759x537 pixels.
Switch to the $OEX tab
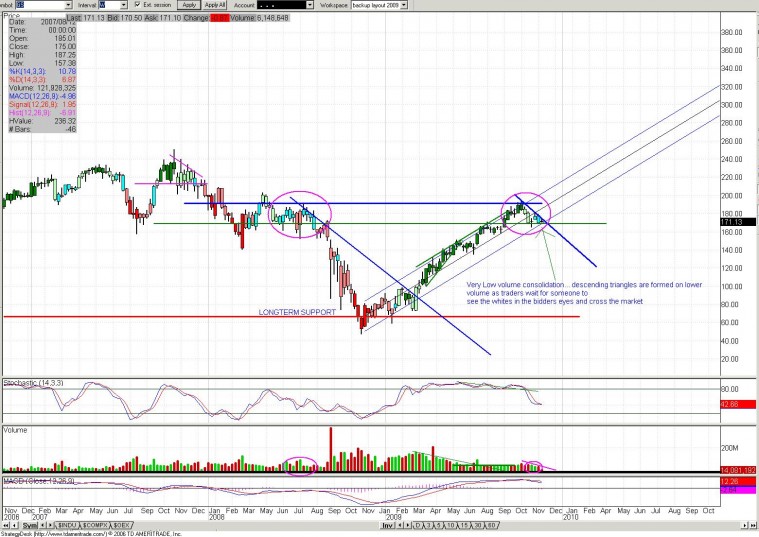[x=121, y=525]
